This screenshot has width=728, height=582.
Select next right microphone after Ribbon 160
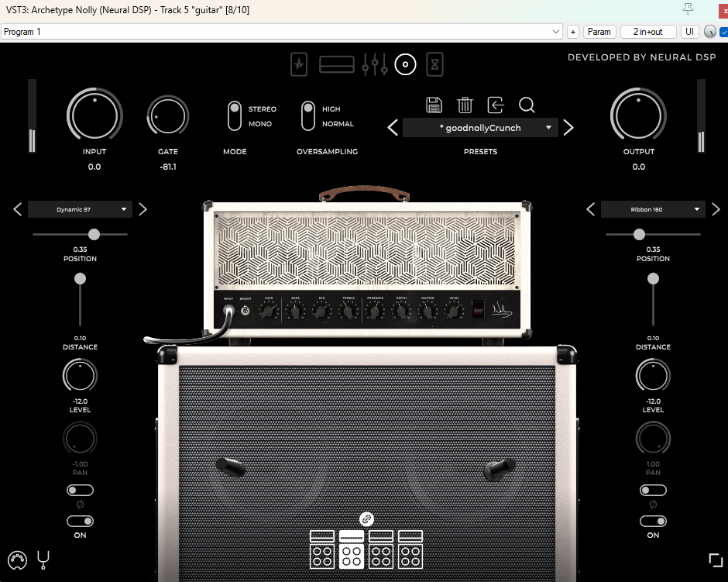tap(716, 209)
